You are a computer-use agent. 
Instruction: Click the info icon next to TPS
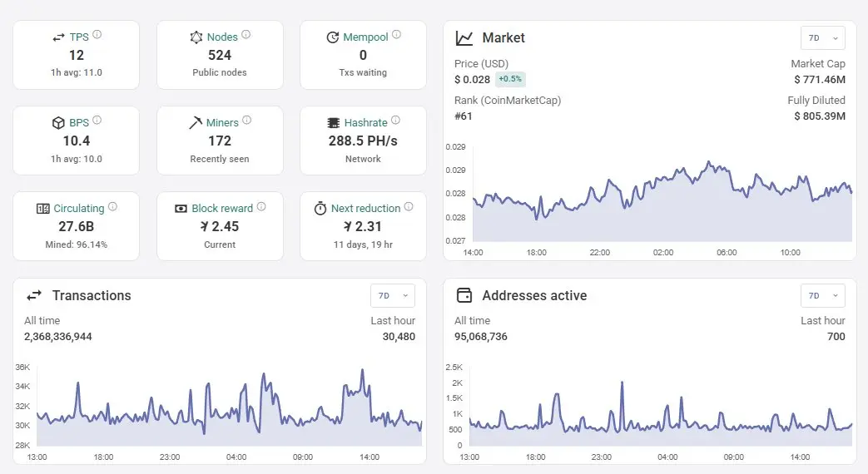click(97, 34)
